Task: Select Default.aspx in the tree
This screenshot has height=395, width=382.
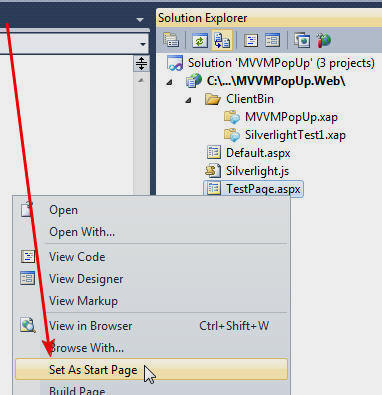Action: [258, 153]
